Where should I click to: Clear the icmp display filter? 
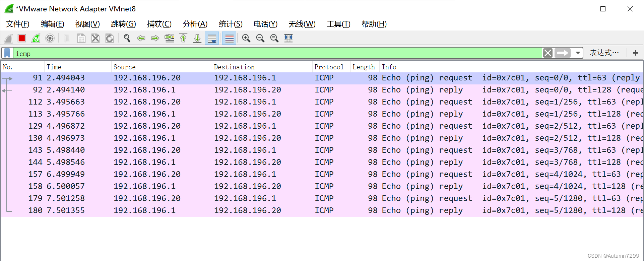[548, 53]
